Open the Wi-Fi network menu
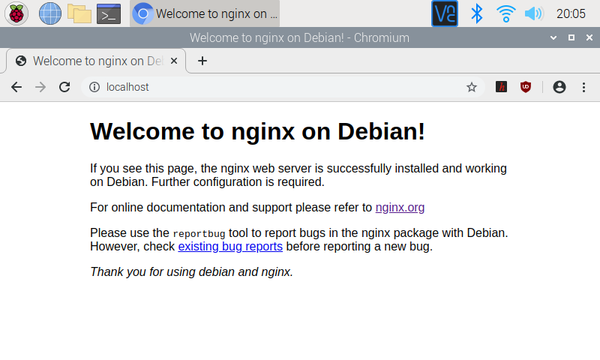This screenshot has height=360, width=600. point(506,13)
